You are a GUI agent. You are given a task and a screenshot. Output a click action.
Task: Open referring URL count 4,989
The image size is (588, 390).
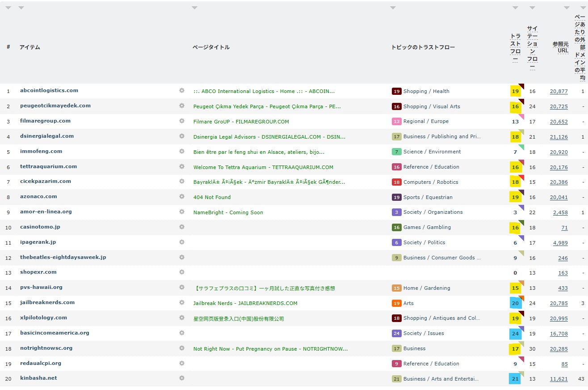(x=560, y=243)
